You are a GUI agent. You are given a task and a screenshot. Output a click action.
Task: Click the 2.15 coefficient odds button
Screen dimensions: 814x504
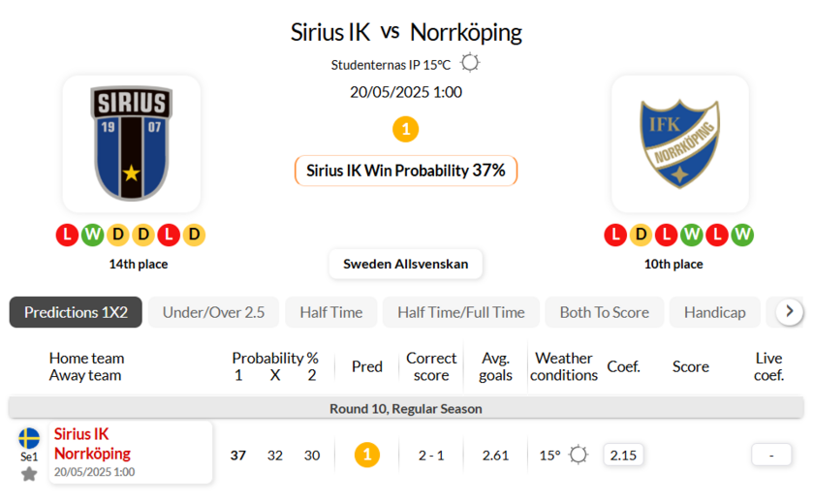point(623,455)
